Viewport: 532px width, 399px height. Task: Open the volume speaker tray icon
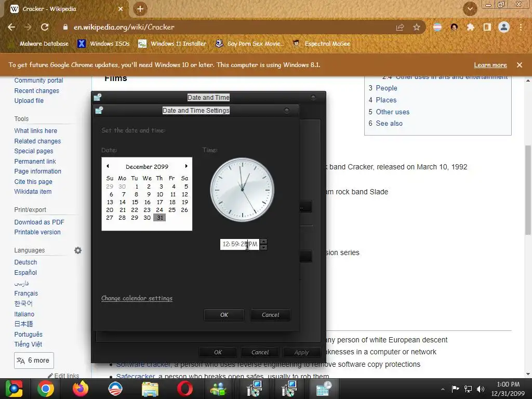[481, 389]
